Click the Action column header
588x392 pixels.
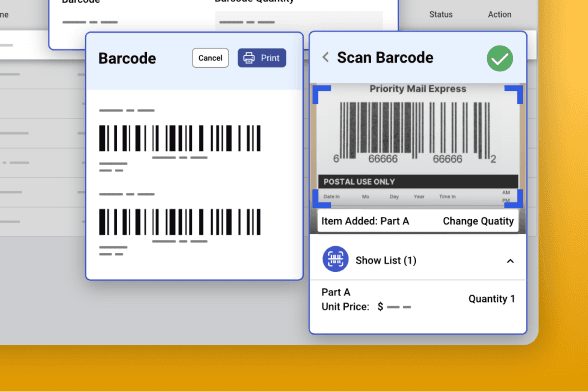[499, 15]
